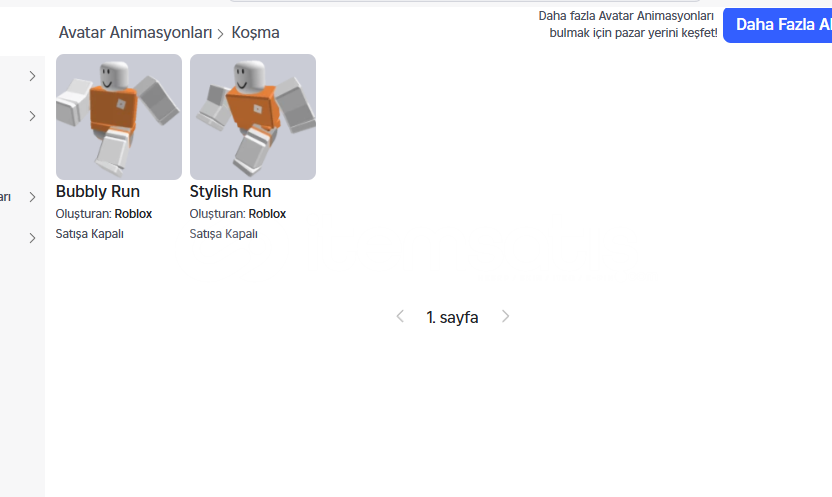Click 'Satışa Kapalı' under Stylish Run
832x497 pixels.
223,234
